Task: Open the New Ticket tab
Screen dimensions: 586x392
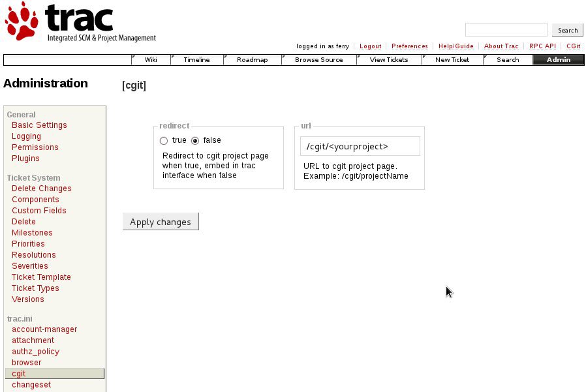Action: [x=452, y=60]
